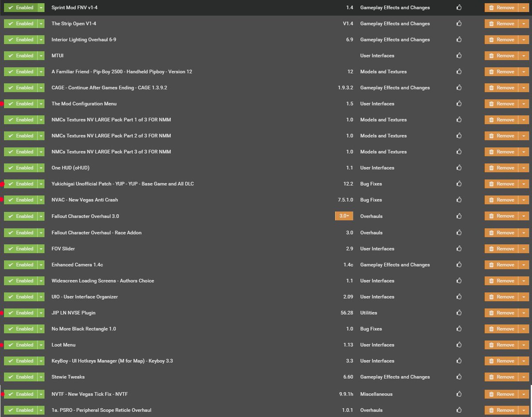Endorse Fallout Character Overhaul Race Addon
The width and height of the screenshot is (532, 417).
coord(459,233)
